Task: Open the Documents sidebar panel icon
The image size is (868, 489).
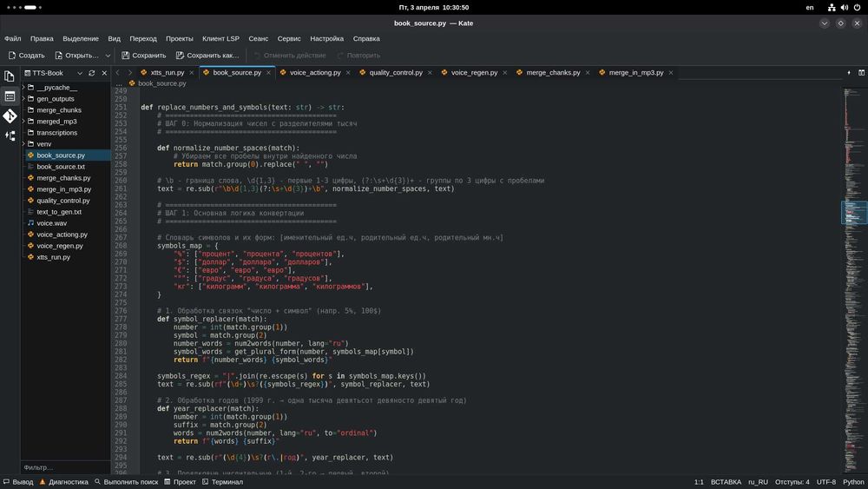Action: [10, 76]
